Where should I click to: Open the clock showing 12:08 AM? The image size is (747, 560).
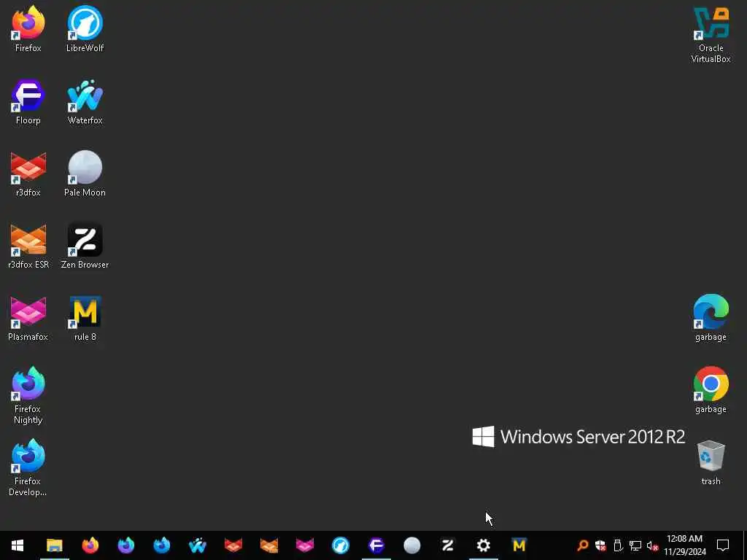tap(684, 545)
